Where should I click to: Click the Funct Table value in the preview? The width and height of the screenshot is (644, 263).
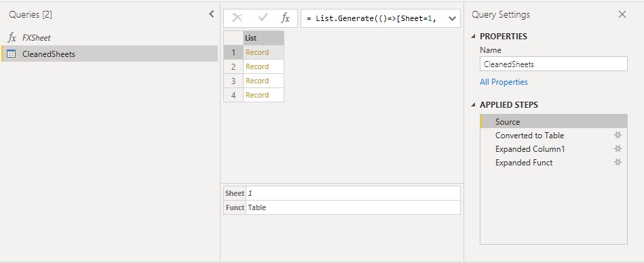coord(353,207)
